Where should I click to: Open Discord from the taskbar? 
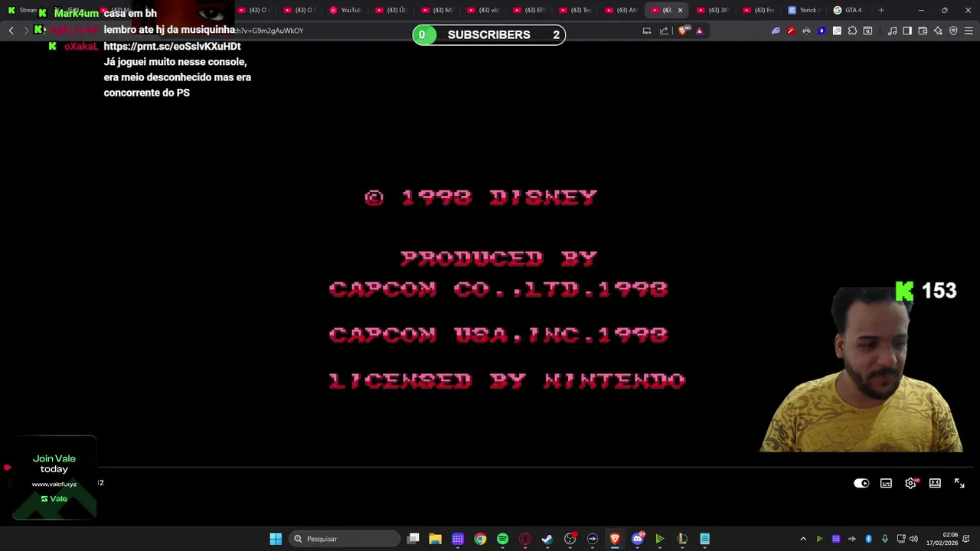pos(638,539)
